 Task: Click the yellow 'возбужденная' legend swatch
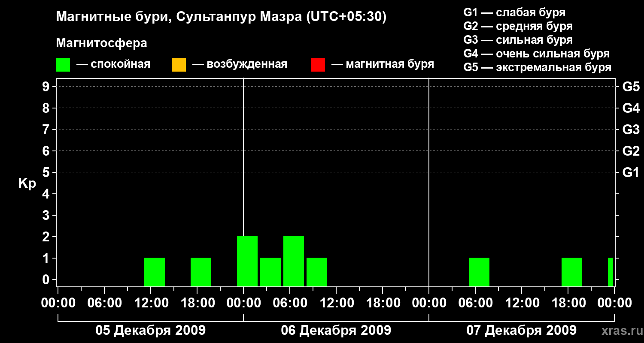tap(179, 65)
